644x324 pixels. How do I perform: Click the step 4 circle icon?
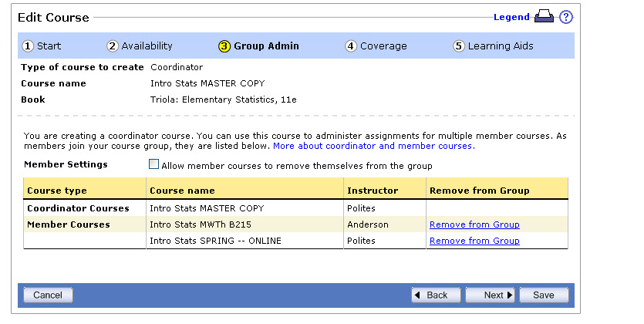[x=350, y=46]
